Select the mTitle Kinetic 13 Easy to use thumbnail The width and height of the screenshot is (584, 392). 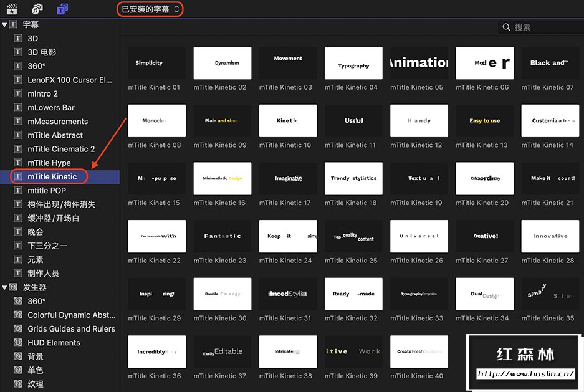point(484,121)
